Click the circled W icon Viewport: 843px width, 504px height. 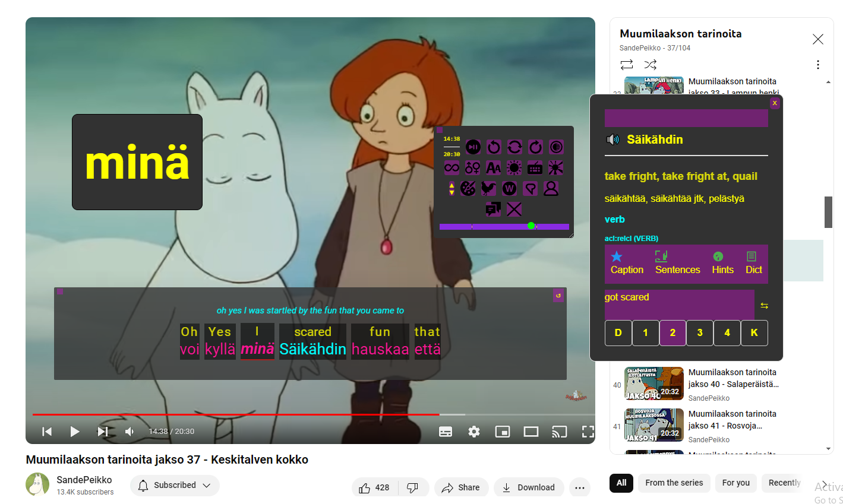pos(509,189)
